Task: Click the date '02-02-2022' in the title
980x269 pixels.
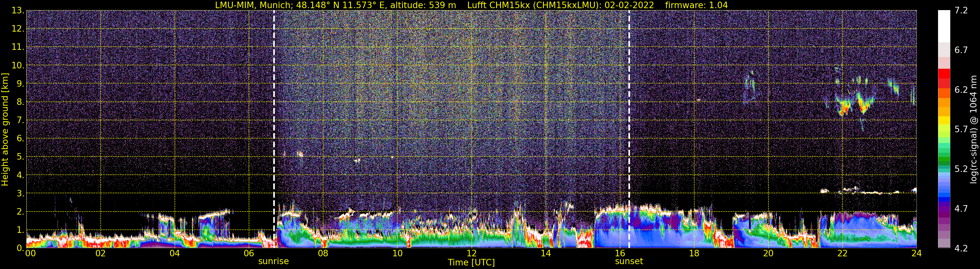Action: tap(629, 5)
